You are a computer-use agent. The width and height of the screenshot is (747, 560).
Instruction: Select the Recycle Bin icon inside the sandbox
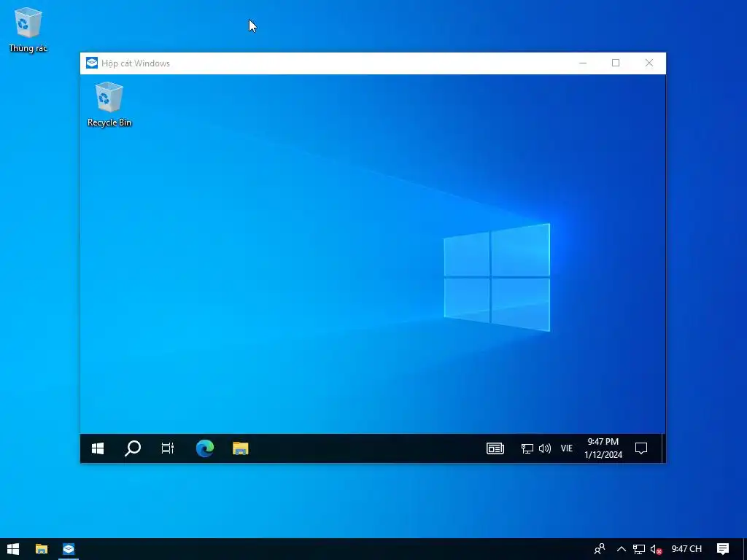(x=109, y=104)
